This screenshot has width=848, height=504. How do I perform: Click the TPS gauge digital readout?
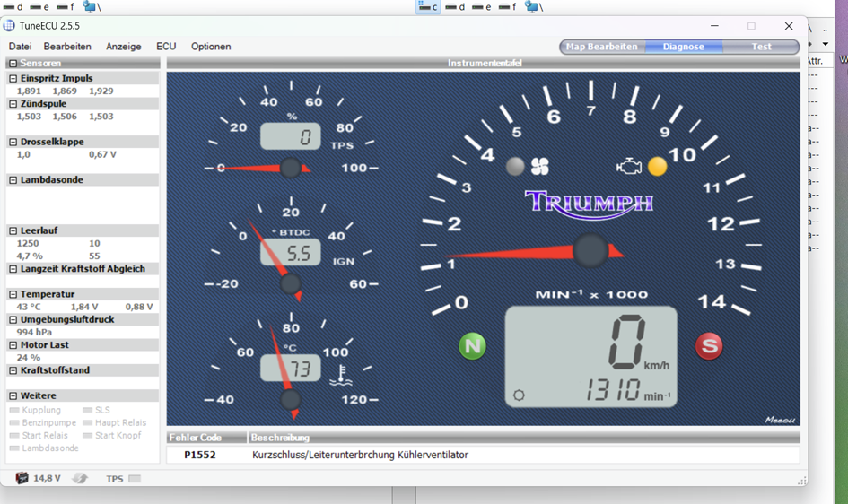tap(291, 136)
